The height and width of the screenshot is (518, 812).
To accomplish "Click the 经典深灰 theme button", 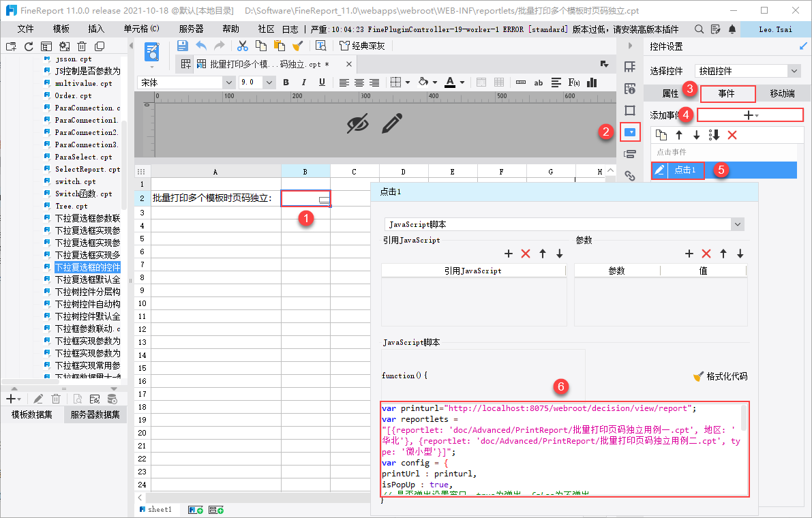I will (362, 46).
